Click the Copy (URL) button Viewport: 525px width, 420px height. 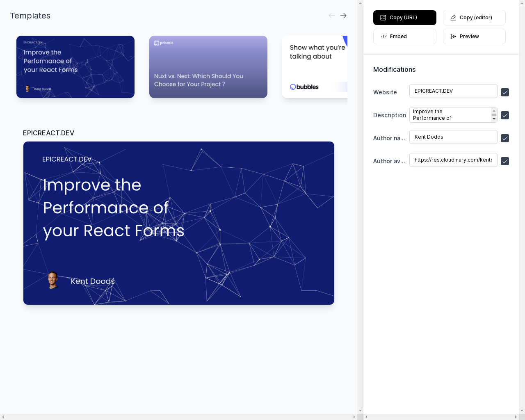pos(405,18)
